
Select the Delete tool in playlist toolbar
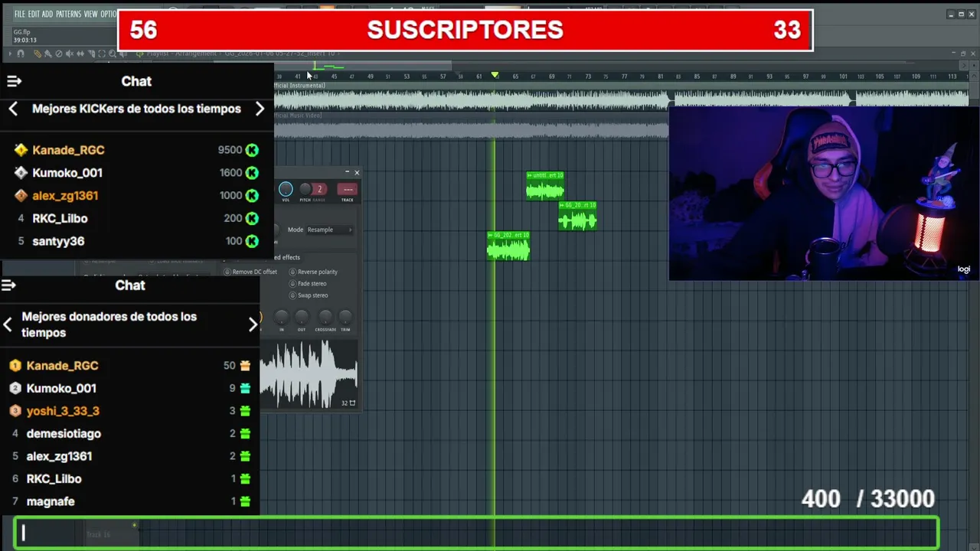point(59,54)
